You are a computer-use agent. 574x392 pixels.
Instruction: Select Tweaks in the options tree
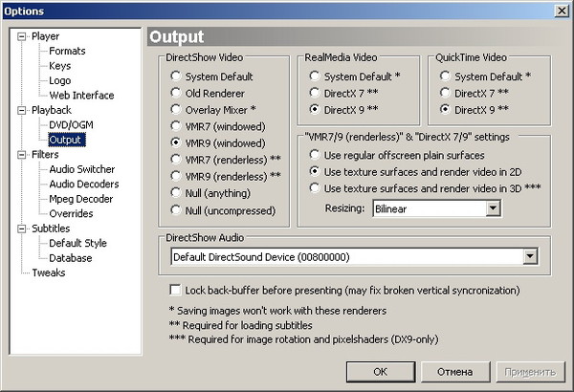point(49,272)
